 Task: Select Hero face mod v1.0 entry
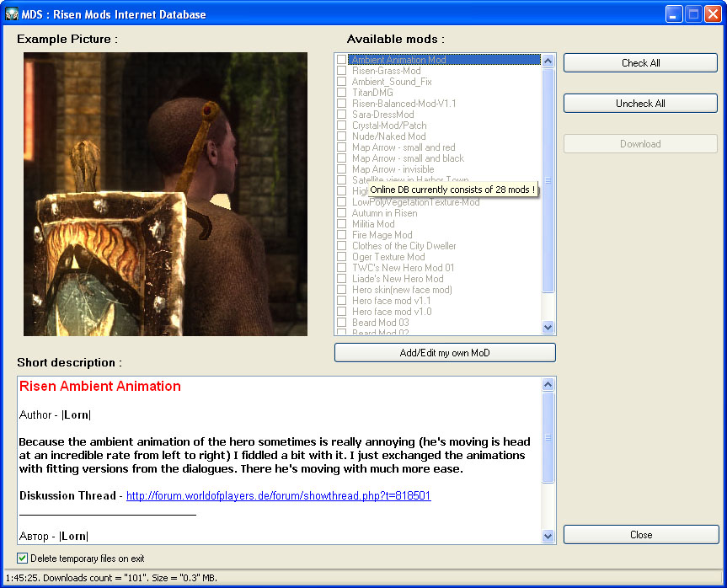[392, 312]
